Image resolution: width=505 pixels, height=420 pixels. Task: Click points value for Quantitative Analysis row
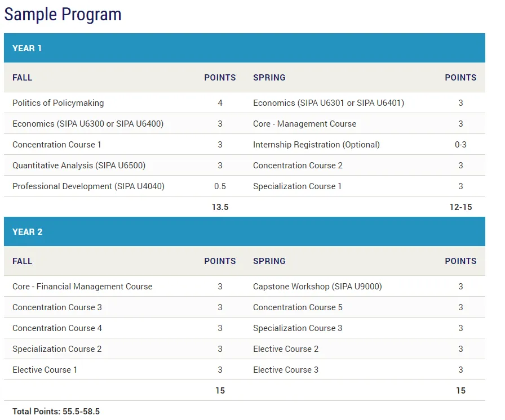[220, 166]
